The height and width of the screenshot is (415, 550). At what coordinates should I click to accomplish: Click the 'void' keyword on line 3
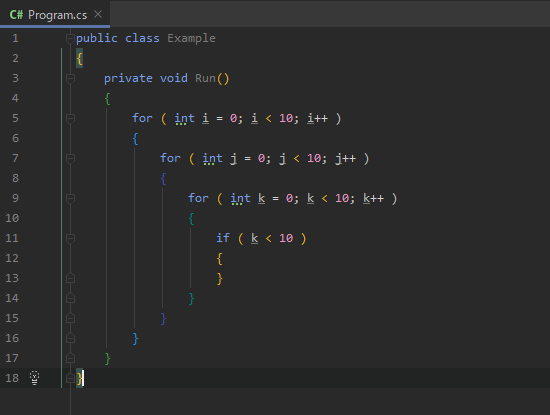click(174, 78)
